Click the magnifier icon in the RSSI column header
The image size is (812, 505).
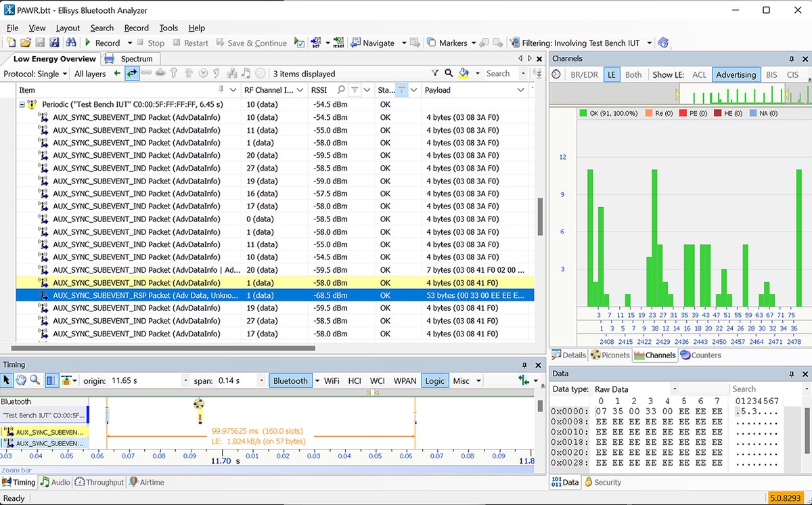341,90
